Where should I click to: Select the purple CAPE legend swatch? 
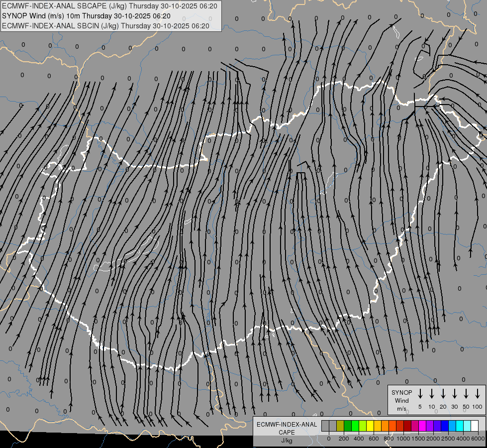coord(429,426)
